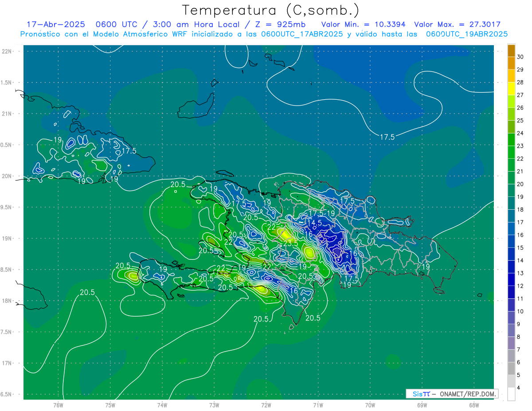Image resolution: width=532 pixels, height=411 pixels.
Task: Click the 'ONAMET/REP.DOM.' credit label
Action: coord(468,394)
